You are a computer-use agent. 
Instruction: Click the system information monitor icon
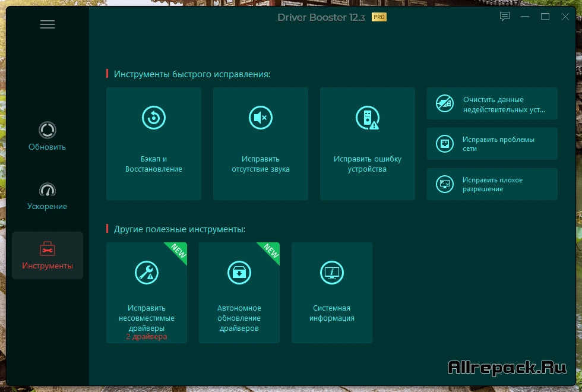coord(332,273)
